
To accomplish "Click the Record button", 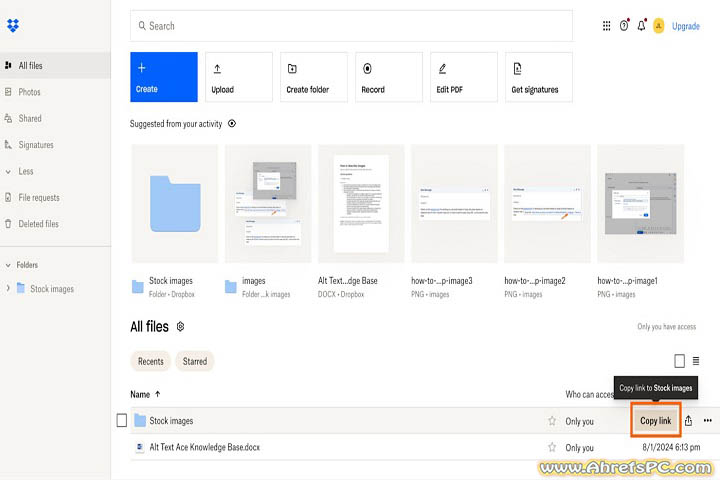I will [388, 77].
